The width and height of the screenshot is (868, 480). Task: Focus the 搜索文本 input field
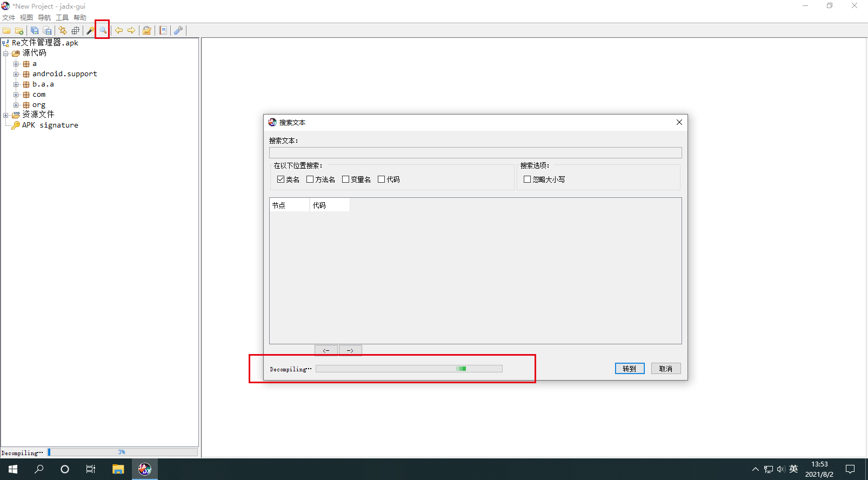click(476, 152)
